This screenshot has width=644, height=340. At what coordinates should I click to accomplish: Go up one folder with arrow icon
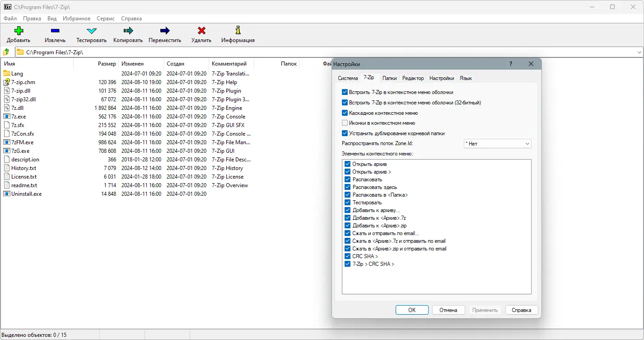click(6, 52)
